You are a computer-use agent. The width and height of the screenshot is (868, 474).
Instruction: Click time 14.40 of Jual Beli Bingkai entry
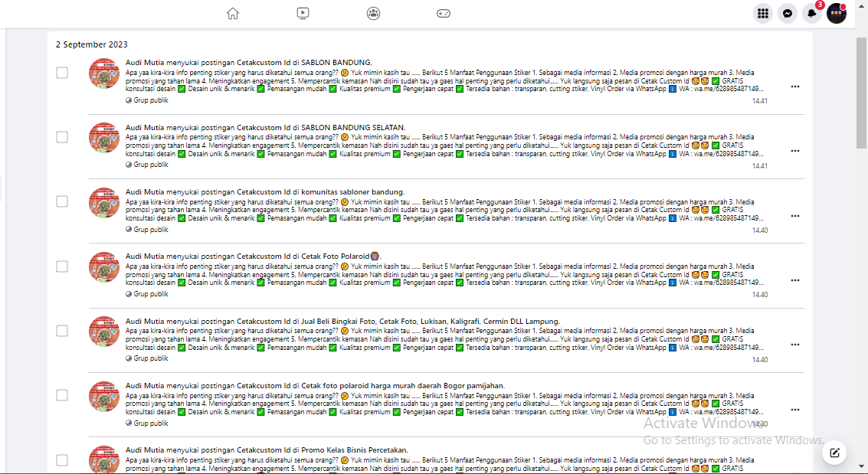tap(759, 359)
